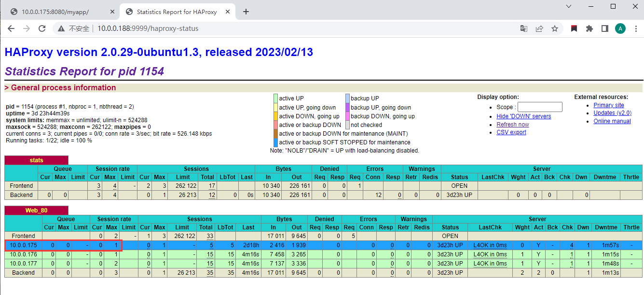Open the tab search chevron

click(x=569, y=6)
